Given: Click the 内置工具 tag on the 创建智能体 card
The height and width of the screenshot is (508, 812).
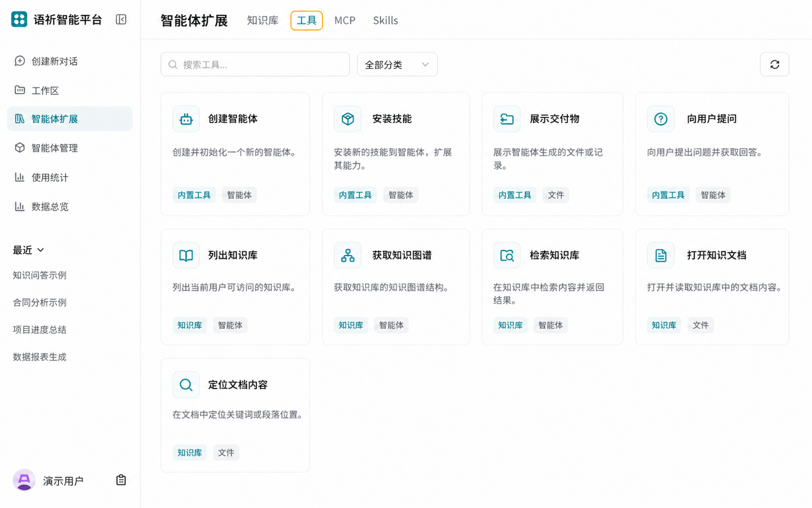Looking at the screenshot, I should coord(194,195).
